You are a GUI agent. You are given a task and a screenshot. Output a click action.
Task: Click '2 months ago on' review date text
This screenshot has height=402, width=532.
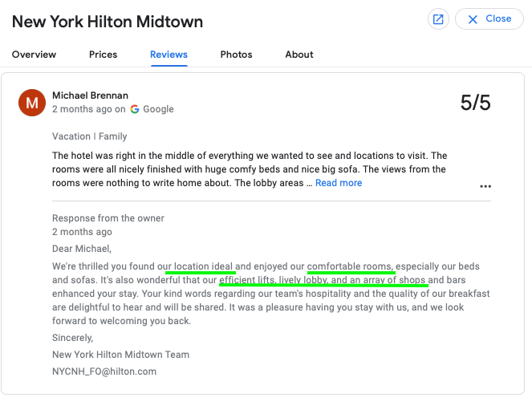(89, 109)
